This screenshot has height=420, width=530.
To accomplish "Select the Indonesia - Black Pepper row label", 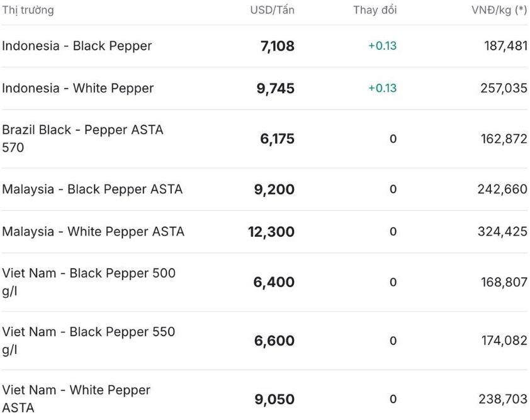I will pyautogui.click(x=77, y=46).
